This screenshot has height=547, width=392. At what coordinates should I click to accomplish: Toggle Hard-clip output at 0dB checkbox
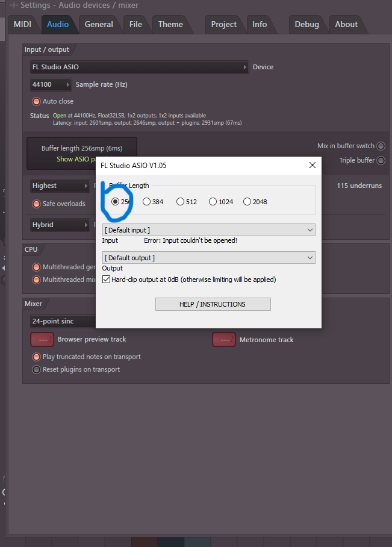tap(107, 280)
